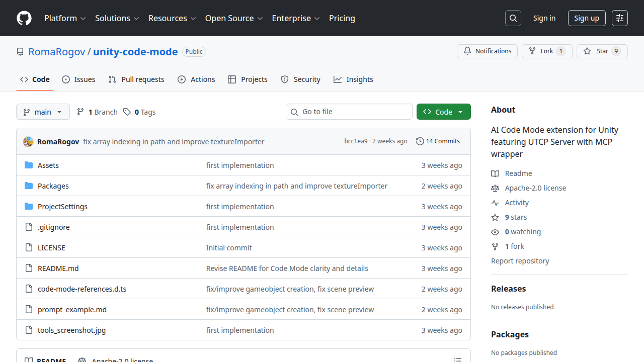The width and height of the screenshot is (644, 362).
Task: Open the Pricing page
Action: (342, 18)
